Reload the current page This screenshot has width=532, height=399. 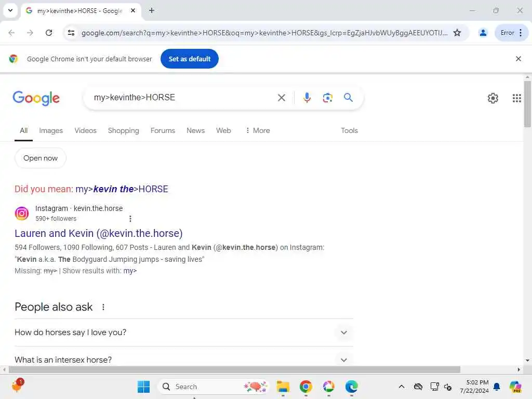click(x=49, y=33)
